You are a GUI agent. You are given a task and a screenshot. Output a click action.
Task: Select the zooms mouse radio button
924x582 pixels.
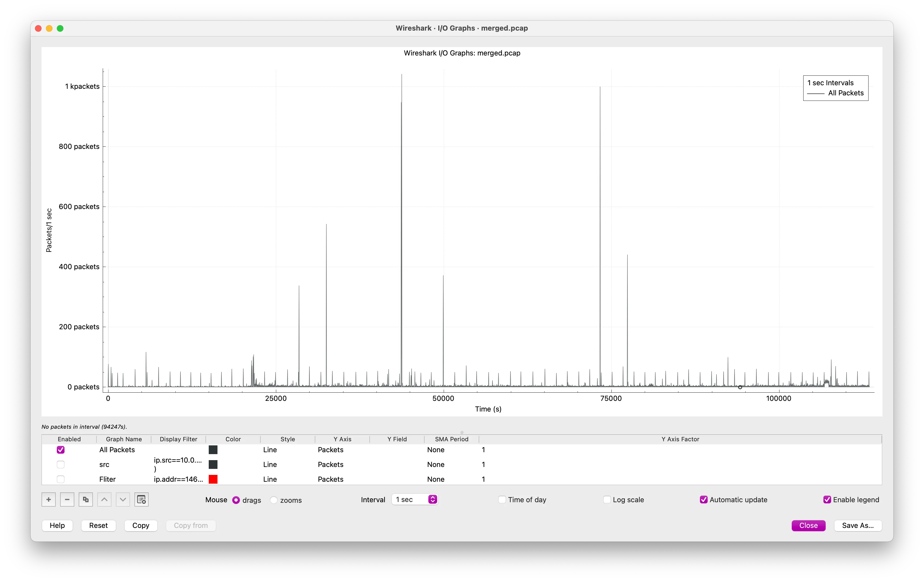click(273, 500)
